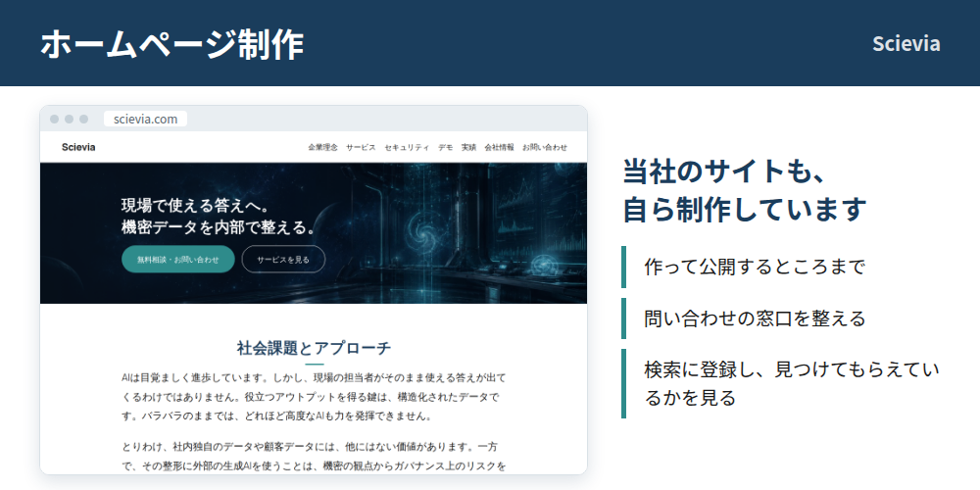Click the Scievia brand text in the slide's top banner
980x490 pixels.
(x=906, y=44)
